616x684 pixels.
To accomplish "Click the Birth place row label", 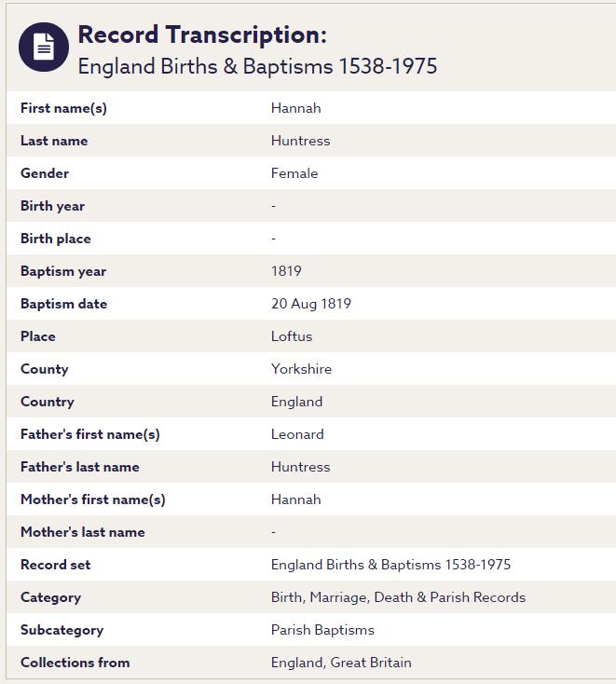I will [x=56, y=239].
